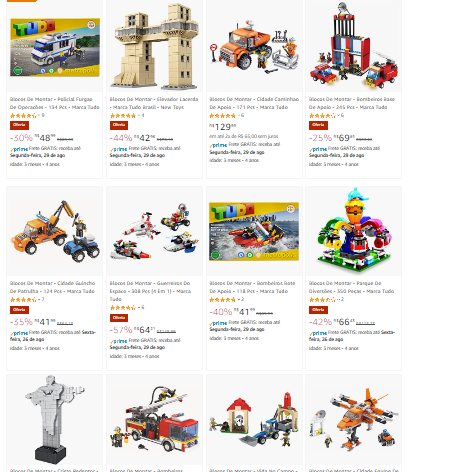Expand rating chevron beside Guerreiros Do Espaço stars
The width and height of the screenshot is (455, 472).
pyautogui.click(x=139, y=307)
